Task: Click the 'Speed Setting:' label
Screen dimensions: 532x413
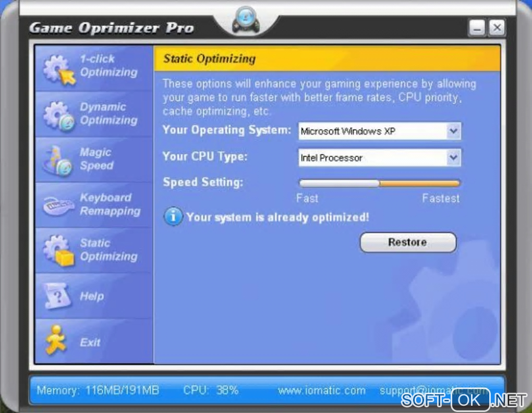Action: coord(203,182)
